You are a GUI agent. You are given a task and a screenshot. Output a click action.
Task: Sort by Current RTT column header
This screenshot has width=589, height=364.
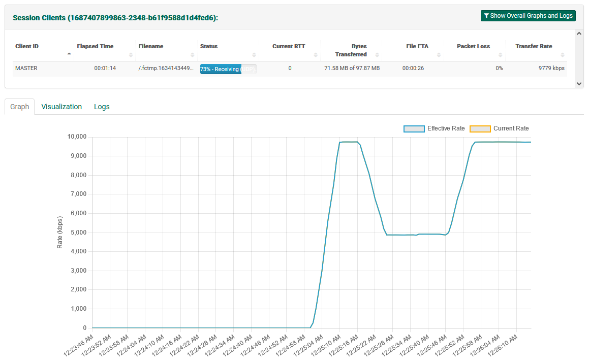click(x=290, y=50)
